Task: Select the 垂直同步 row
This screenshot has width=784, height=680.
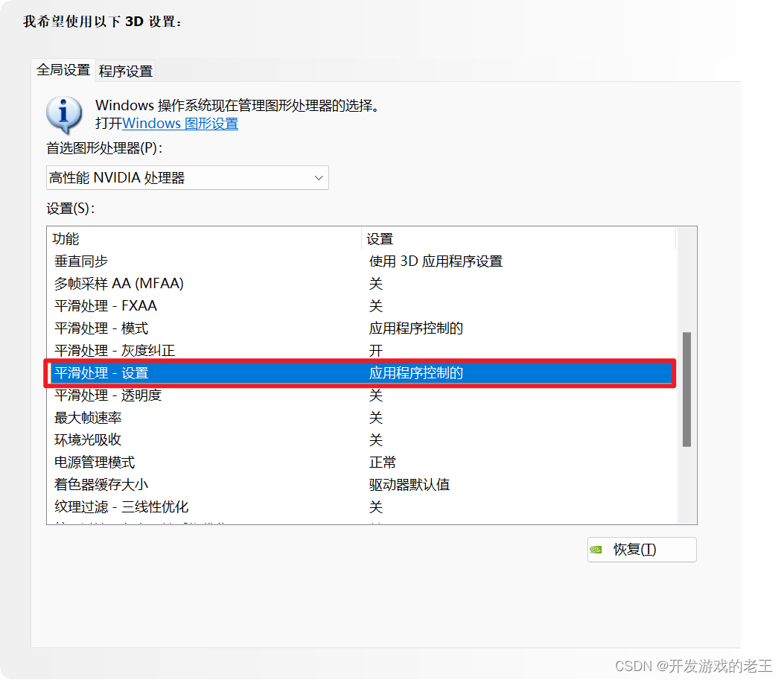Action: 362,261
